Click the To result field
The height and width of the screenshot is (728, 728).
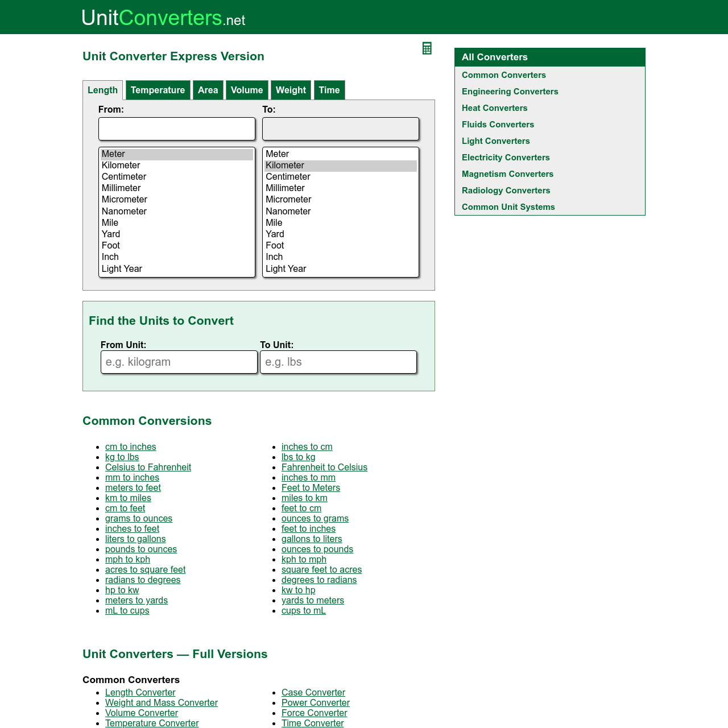(341, 129)
